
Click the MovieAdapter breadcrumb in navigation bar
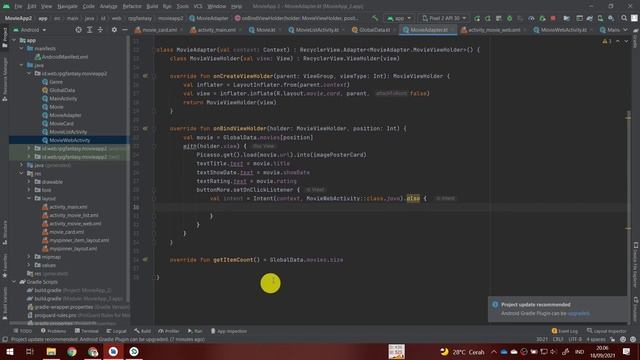209,18
